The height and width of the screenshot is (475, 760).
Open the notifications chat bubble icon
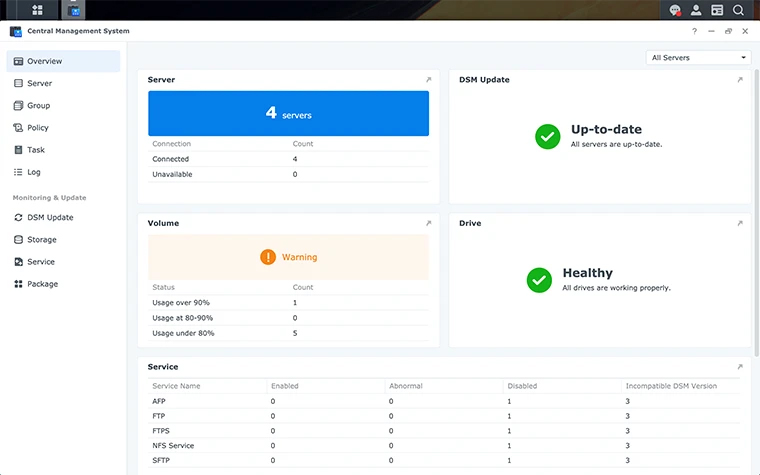pyautogui.click(x=675, y=10)
